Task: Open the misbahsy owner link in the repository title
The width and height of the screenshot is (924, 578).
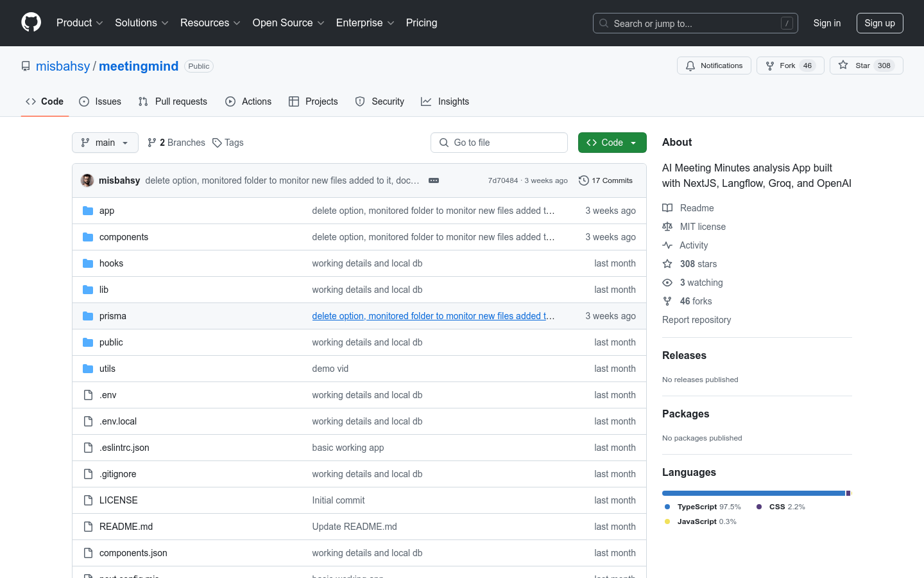Action: pyautogui.click(x=63, y=66)
